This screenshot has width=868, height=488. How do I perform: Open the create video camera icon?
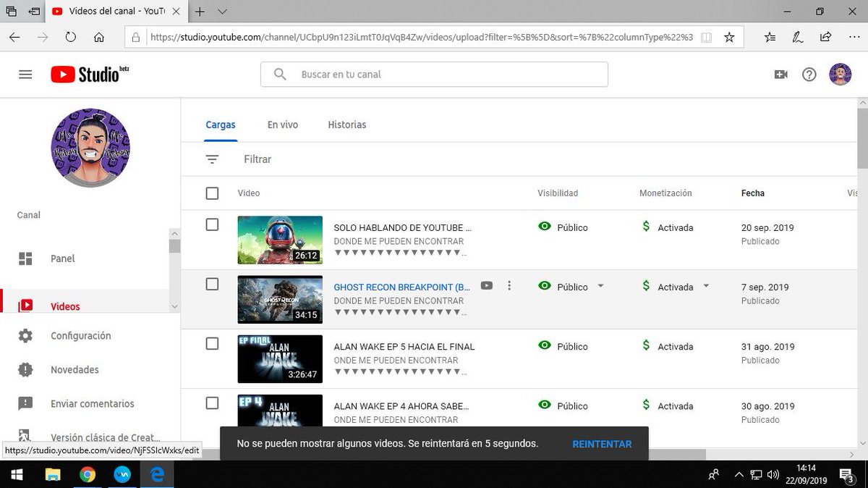[x=780, y=74]
